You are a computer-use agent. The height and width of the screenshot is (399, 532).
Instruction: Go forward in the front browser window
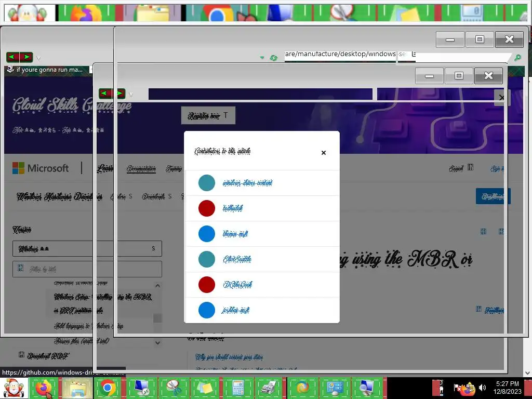(x=119, y=94)
